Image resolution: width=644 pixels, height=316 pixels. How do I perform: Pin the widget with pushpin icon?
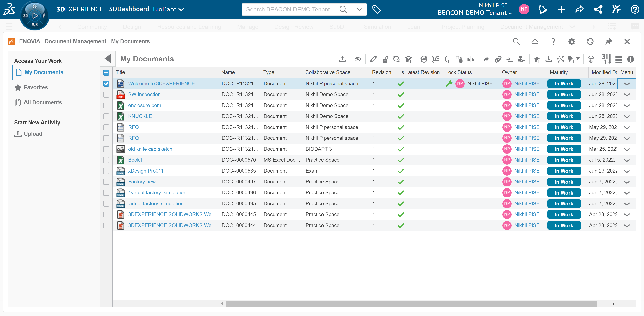(608, 41)
